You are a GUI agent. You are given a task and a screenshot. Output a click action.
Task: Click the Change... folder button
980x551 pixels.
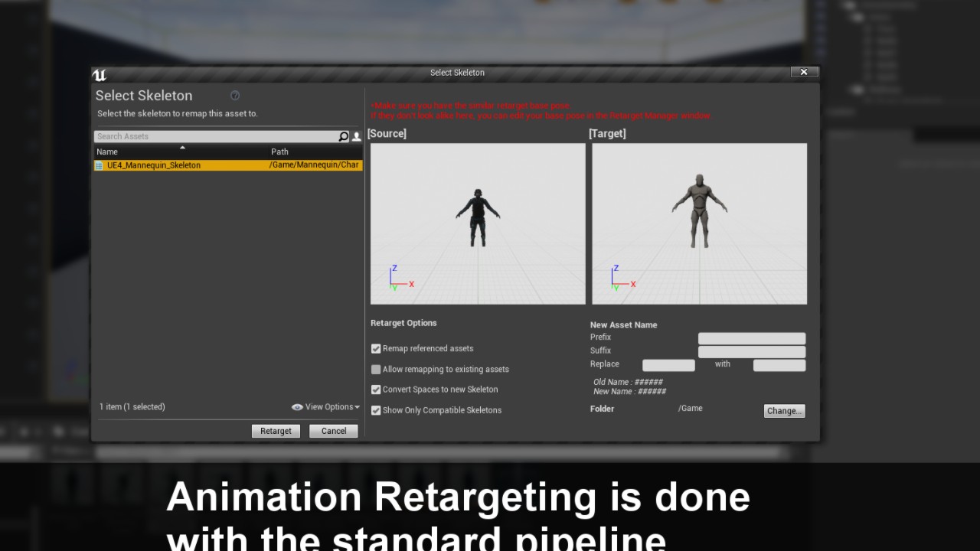784,411
